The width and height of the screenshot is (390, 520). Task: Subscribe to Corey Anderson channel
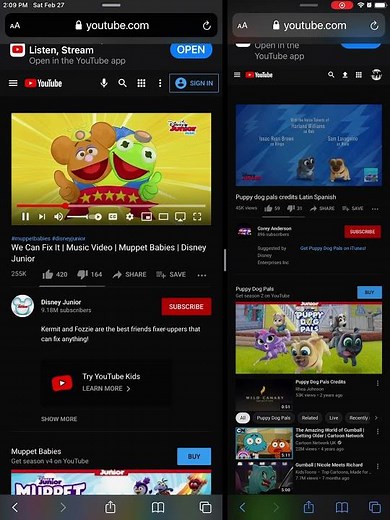coord(363,231)
